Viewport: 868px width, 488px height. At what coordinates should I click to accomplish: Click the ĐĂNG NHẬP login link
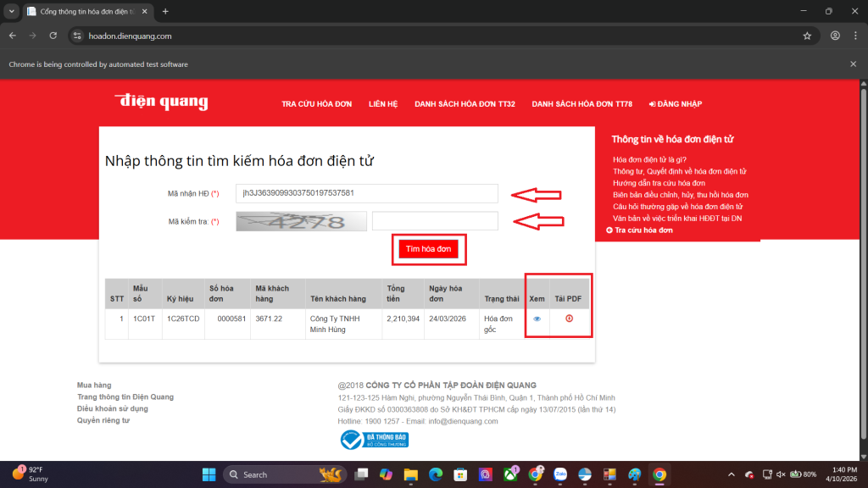[x=675, y=104]
